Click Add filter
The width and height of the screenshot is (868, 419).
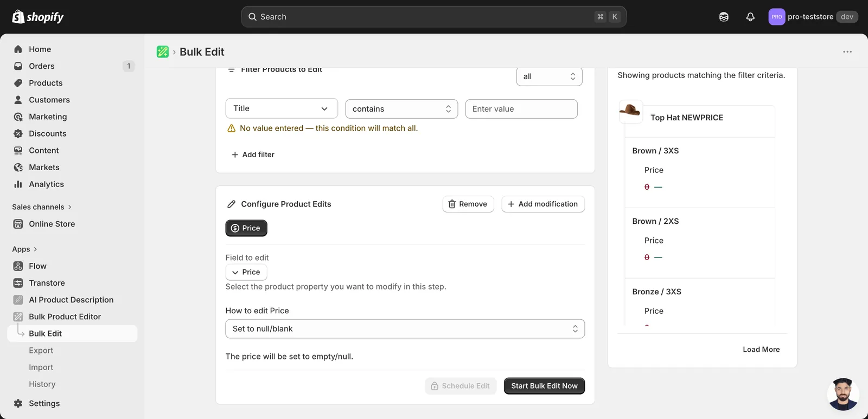pyautogui.click(x=253, y=154)
